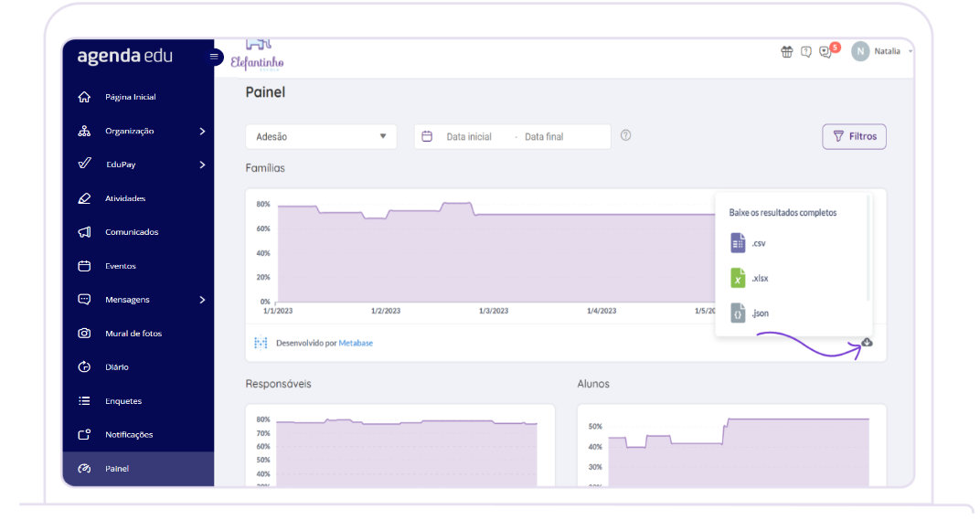
Task: Collapse the sidebar with the hamburger toggle
Action: click(214, 57)
